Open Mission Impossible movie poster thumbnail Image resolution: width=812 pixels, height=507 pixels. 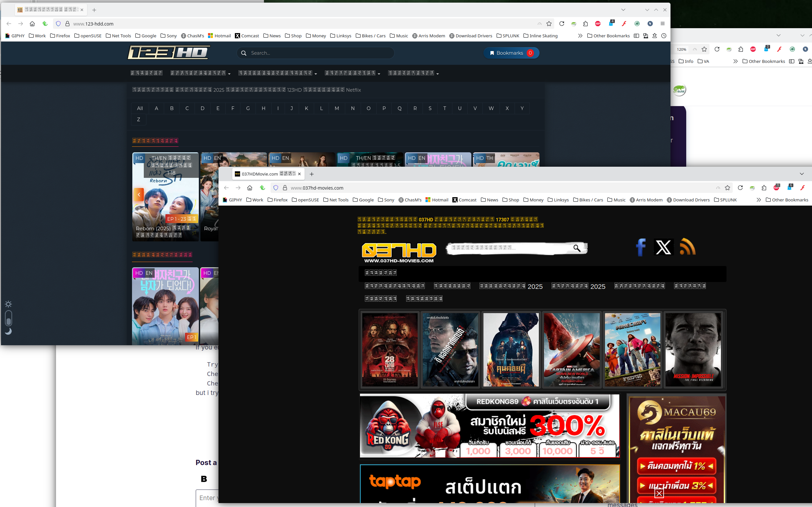click(x=693, y=349)
